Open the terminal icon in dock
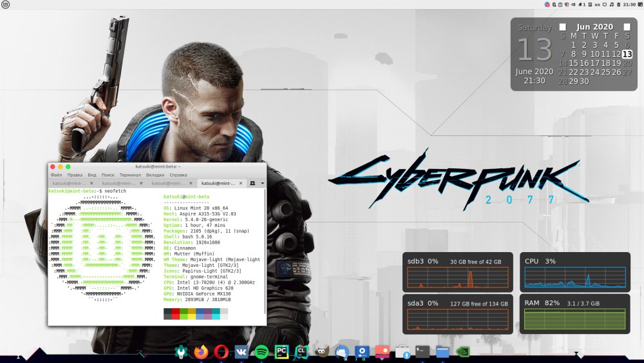This screenshot has height=363, width=644. coord(422,352)
